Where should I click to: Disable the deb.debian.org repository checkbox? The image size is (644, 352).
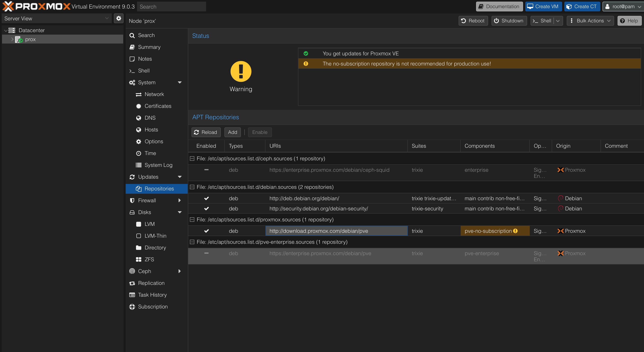coord(206,198)
